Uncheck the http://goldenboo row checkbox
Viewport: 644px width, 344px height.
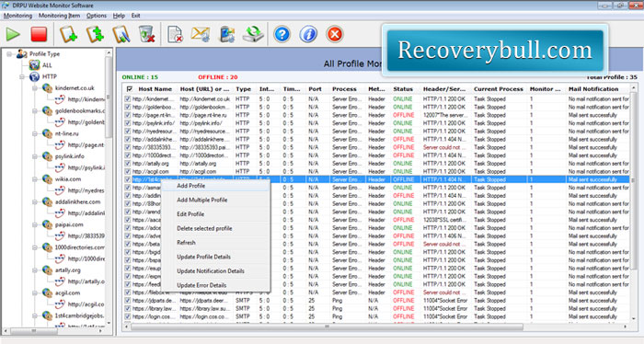[x=128, y=107]
